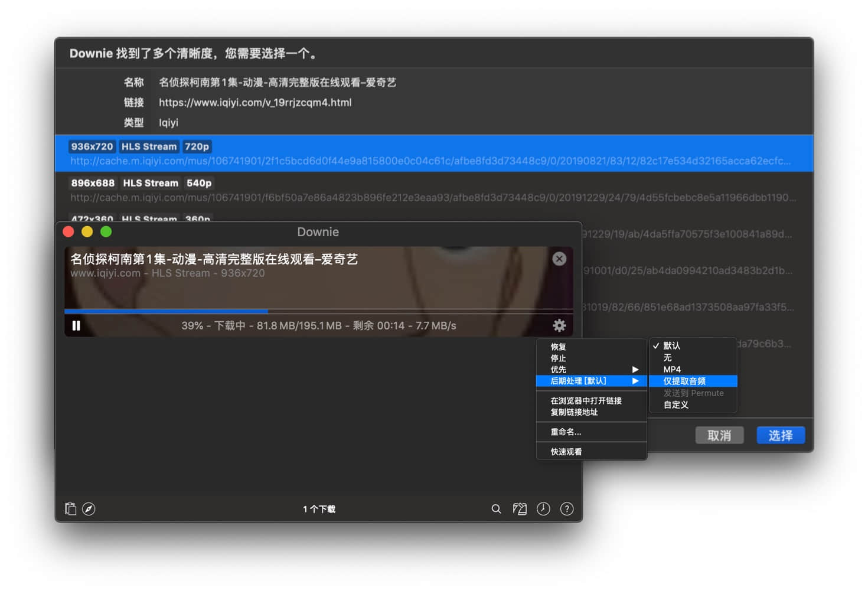This screenshot has height=594, width=868.
Task: Click the 选择 button in the quality dialog
Action: (x=781, y=436)
